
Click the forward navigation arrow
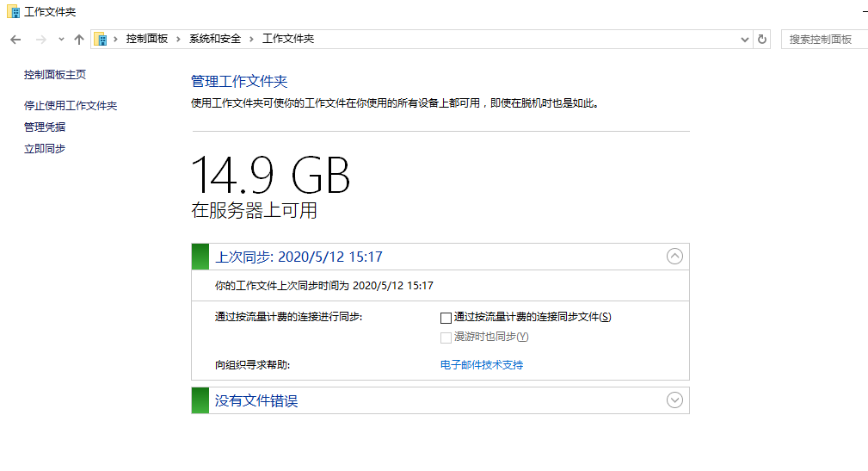(x=40, y=40)
